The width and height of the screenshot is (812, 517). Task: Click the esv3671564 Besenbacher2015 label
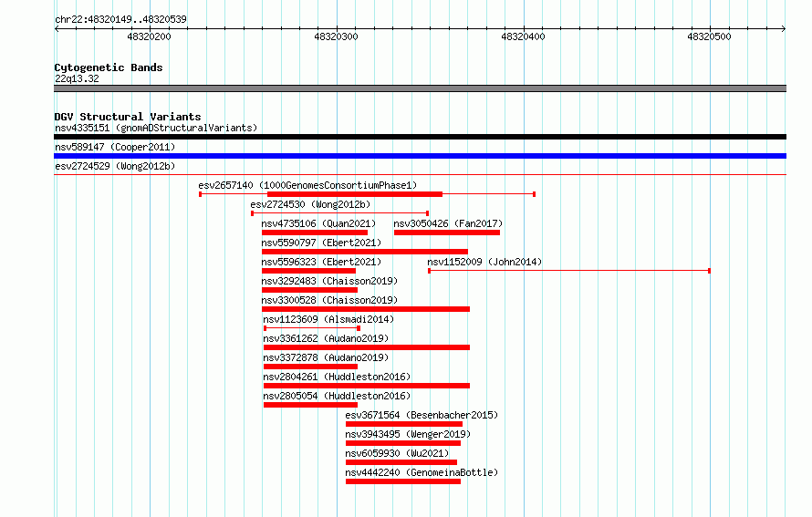tap(422, 415)
